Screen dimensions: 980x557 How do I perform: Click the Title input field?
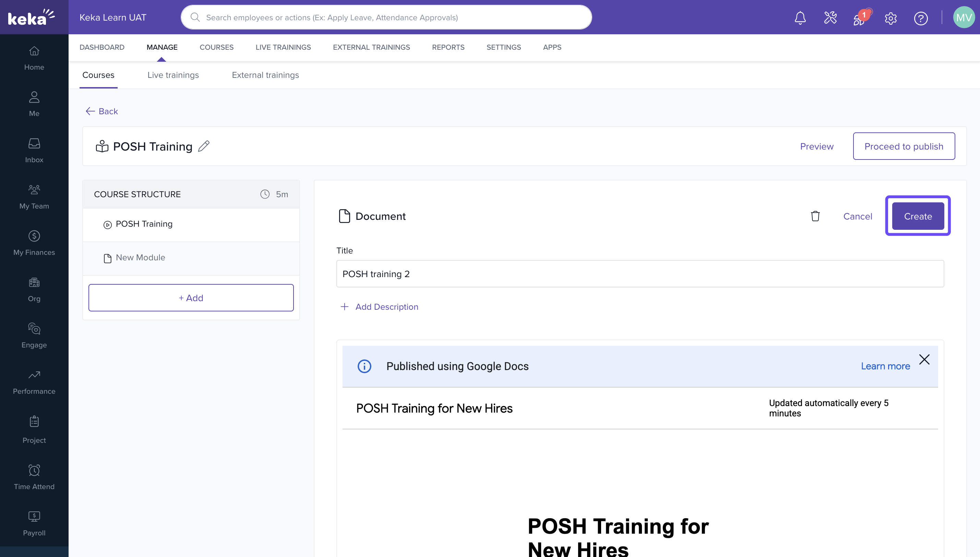pyautogui.click(x=640, y=274)
